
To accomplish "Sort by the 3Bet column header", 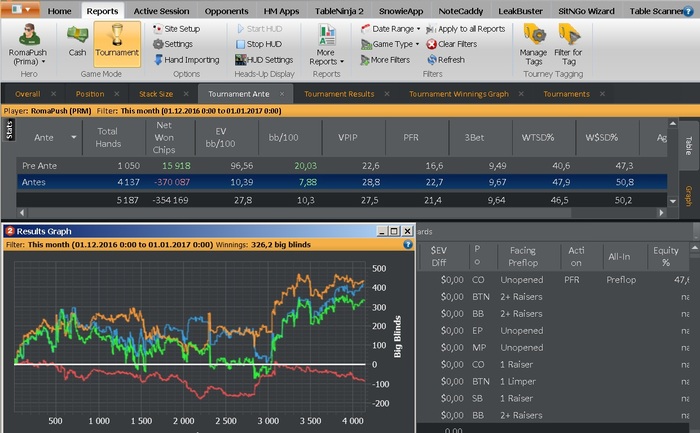I will pos(474,137).
